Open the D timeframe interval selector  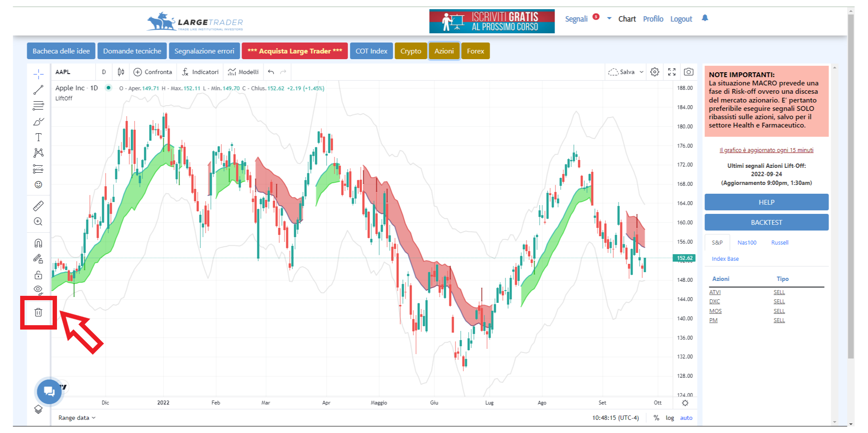click(x=104, y=72)
